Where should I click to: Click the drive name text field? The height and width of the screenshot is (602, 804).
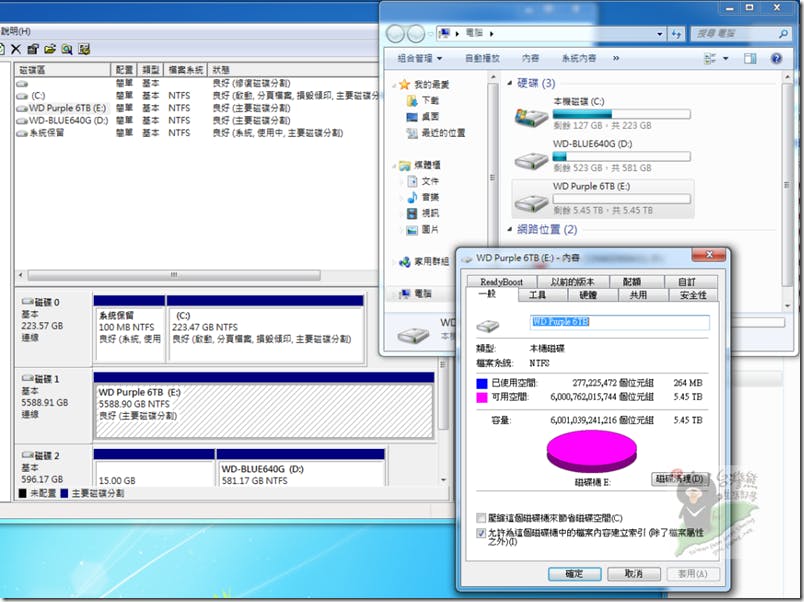pyautogui.click(x=618, y=323)
